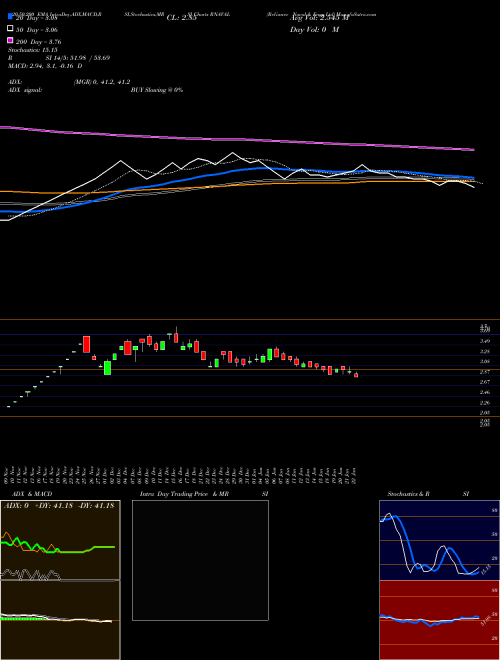Click the blue-background stochastics chart panel

tap(439, 540)
